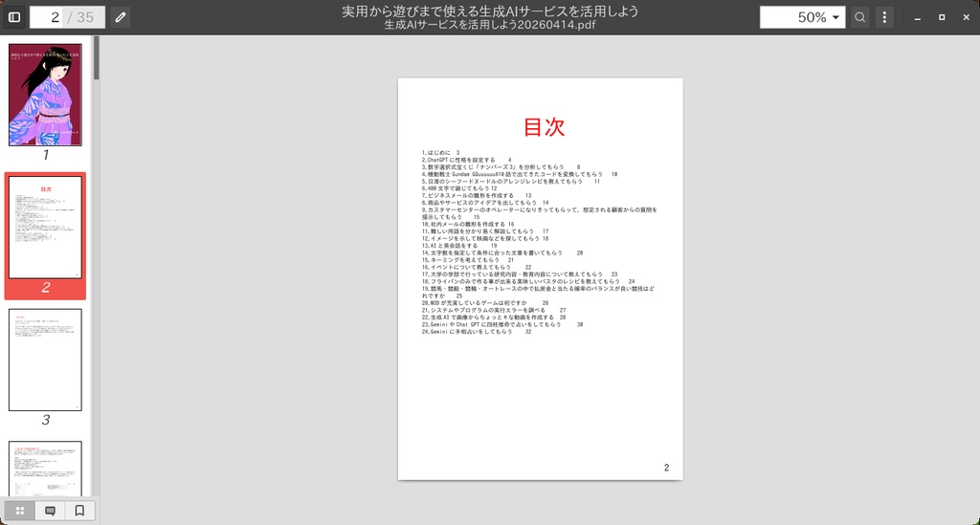Minimize the PDF viewer window

(x=918, y=17)
